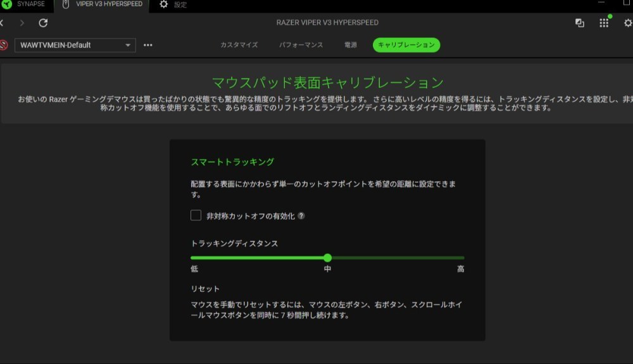Click the 高 label under the slider
This screenshot has height=364, width=633.
coord(461,269)
